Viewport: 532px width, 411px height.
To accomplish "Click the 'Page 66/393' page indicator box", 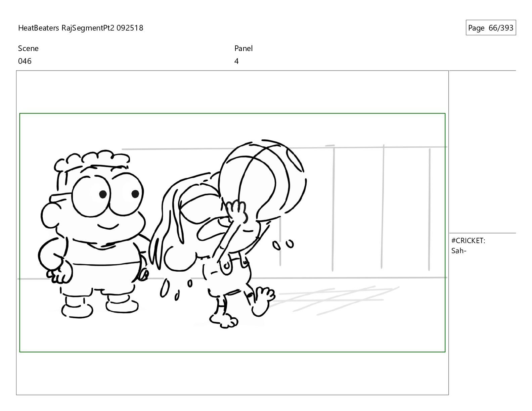I will tap(491, 28).
